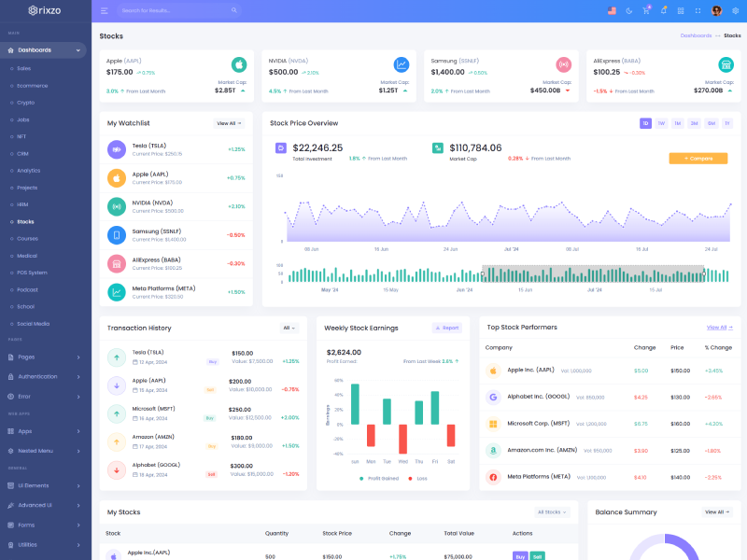Screen dimensions: 747x560
Task: Expand the Authentication sidebar menu
Action: (45, 376)
